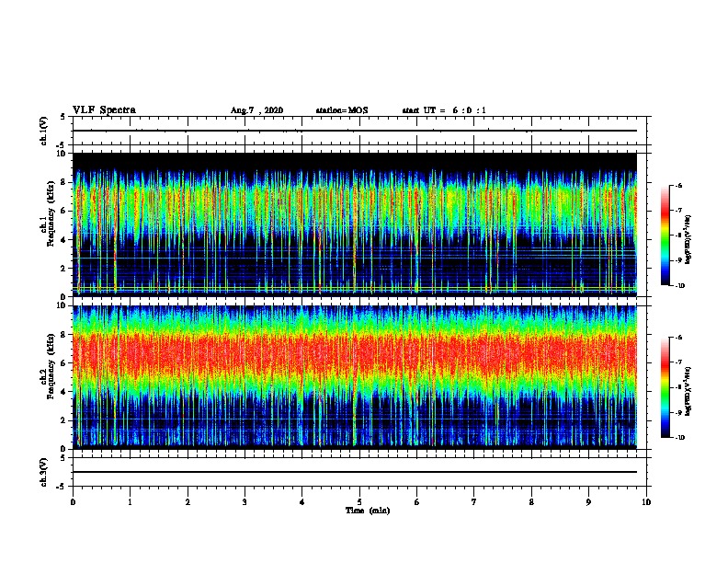Select the "10" kHz tick on ch.2 axis
The height and width of the screenshot is (563, 728).
(63, 305)
